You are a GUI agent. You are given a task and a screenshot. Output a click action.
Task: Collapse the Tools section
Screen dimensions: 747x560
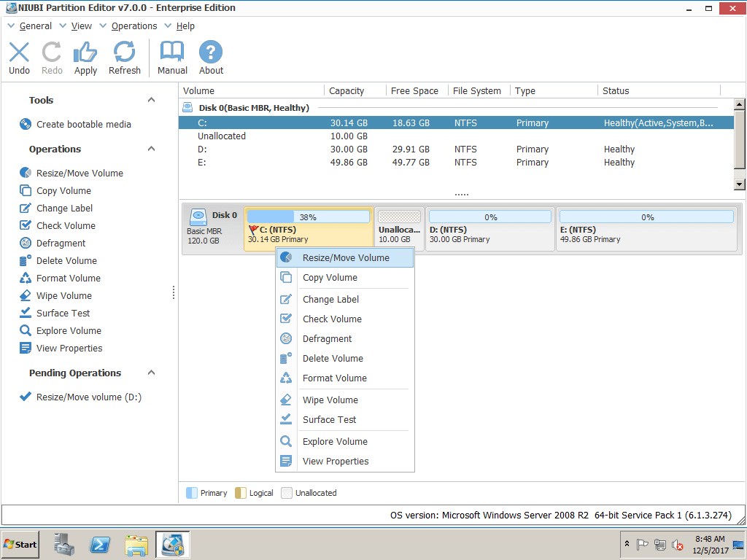click(x=152, y=100)
